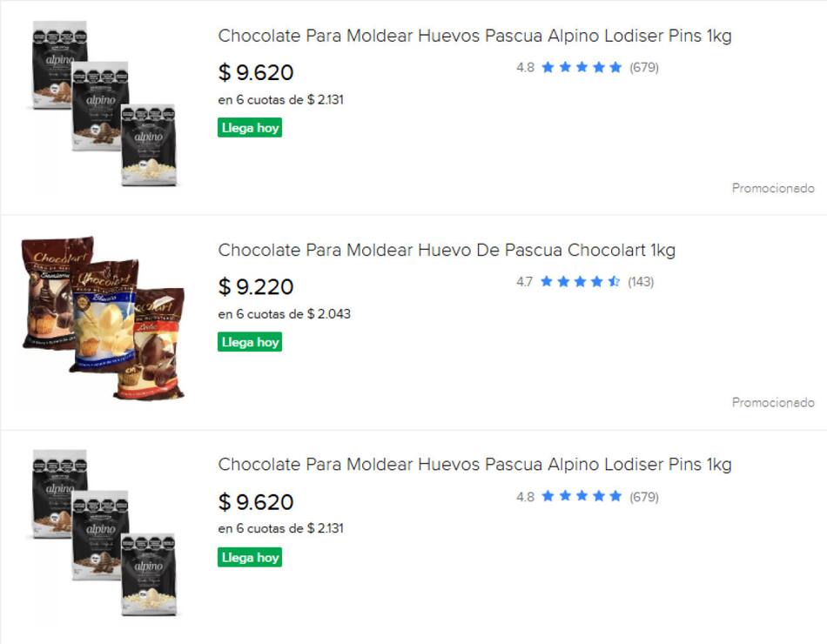Click the last Alpino listing's product thumbnail

[x=103, y=531]
